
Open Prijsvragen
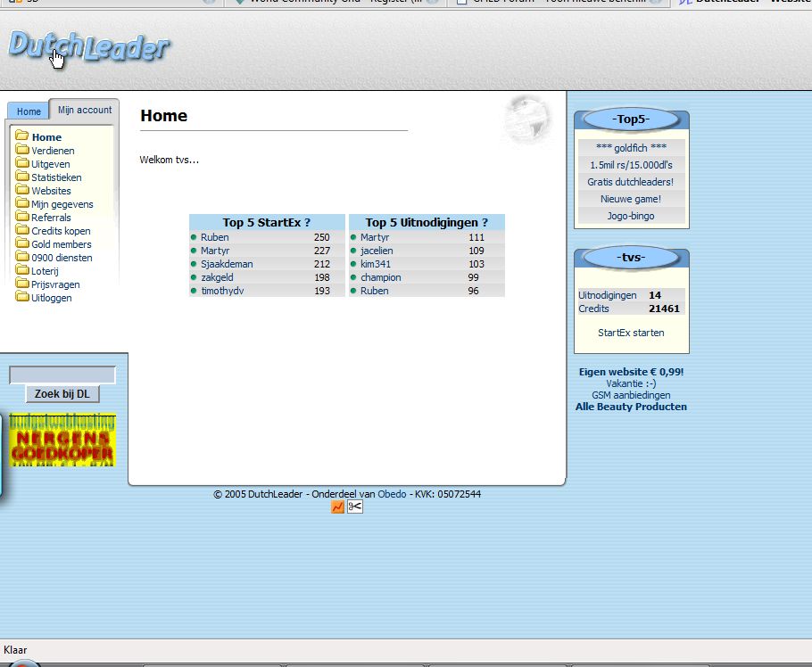coord(55,284)
